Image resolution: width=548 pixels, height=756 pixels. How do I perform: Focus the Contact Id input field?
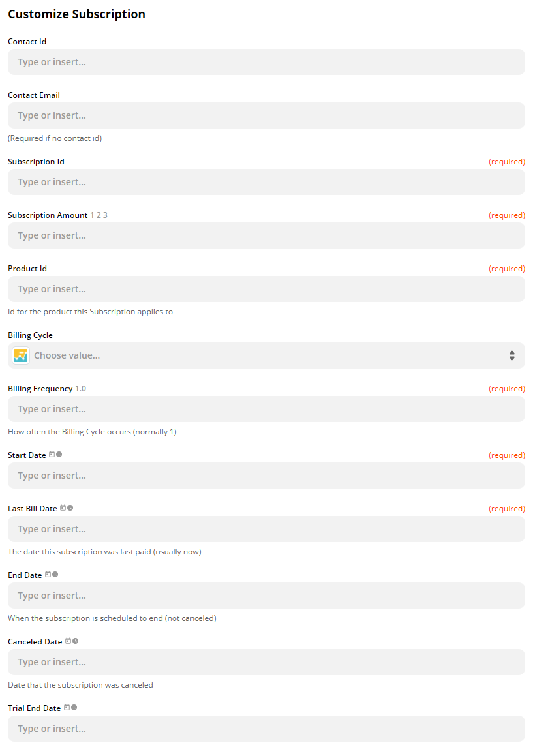click(266, 62)
